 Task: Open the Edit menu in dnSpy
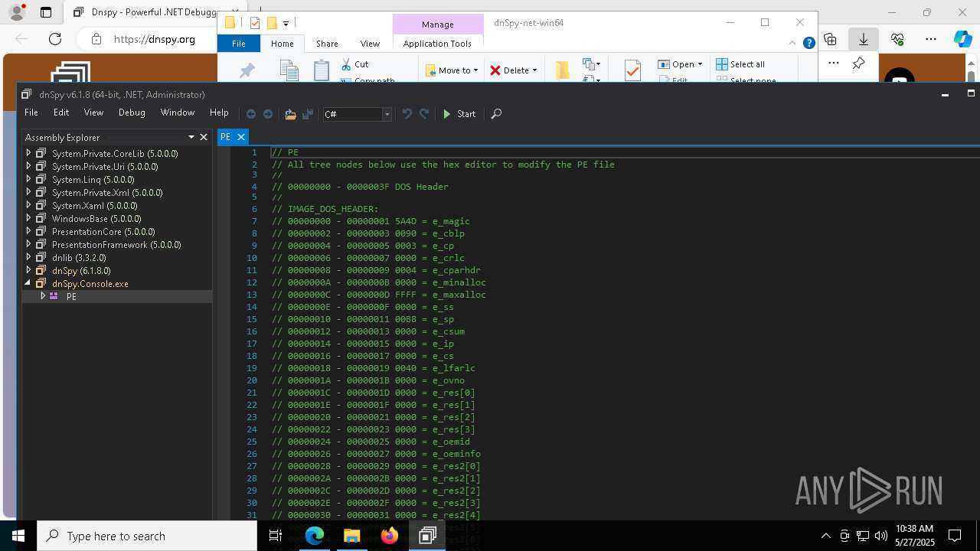(61, 112)
